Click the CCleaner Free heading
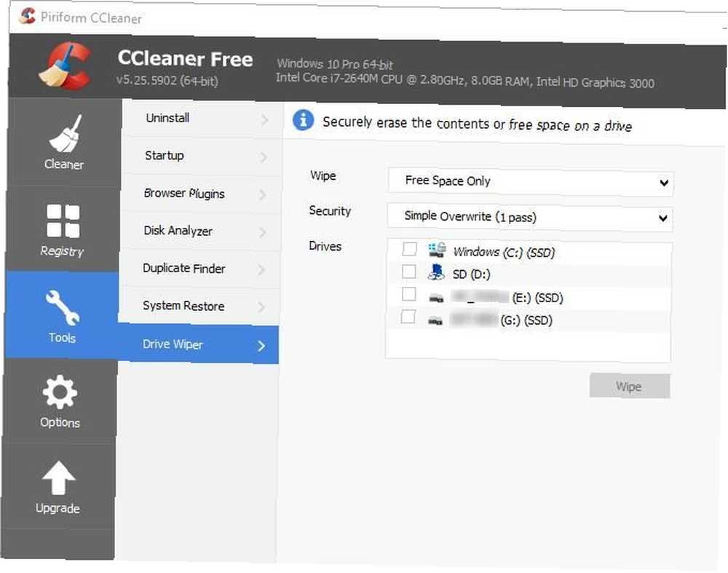Image resolution: width=728 pixels, height=573 pixels. pos(185,58)
